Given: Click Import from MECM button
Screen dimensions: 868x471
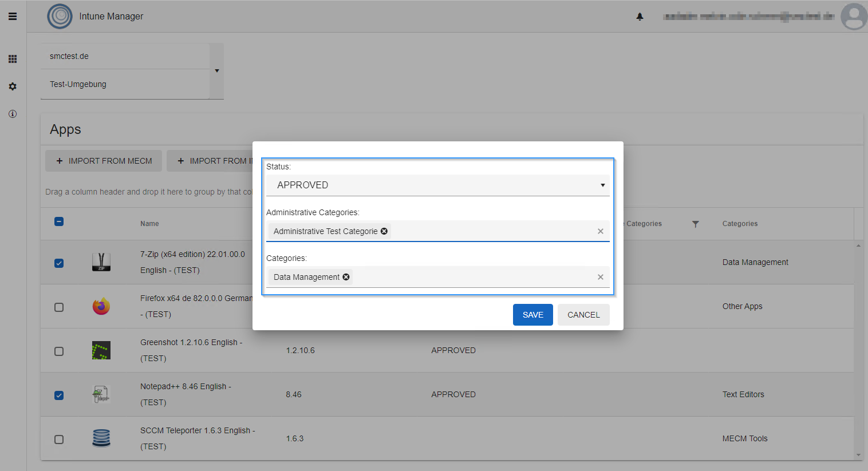Looking at the screenshot, I should [x=104, y=161].
